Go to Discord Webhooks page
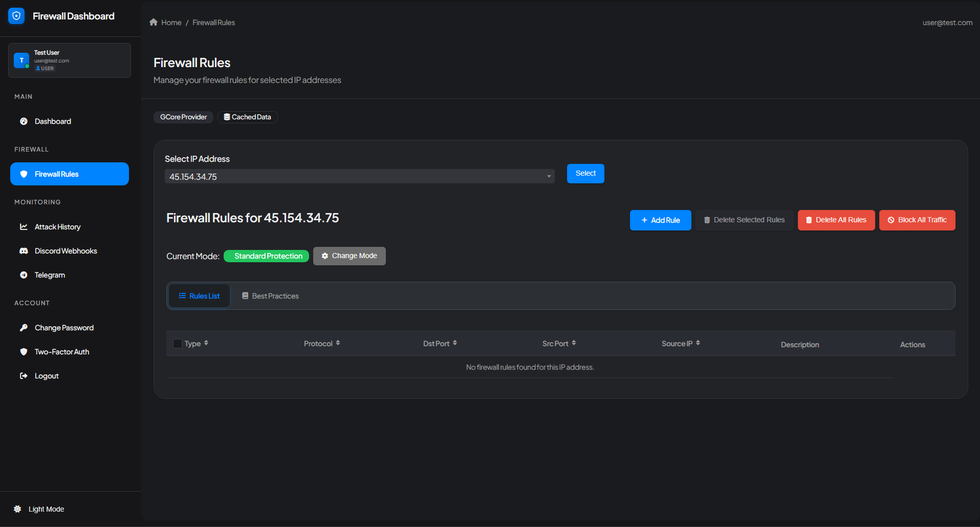The image size is (980, 527). tap(70, 251)
